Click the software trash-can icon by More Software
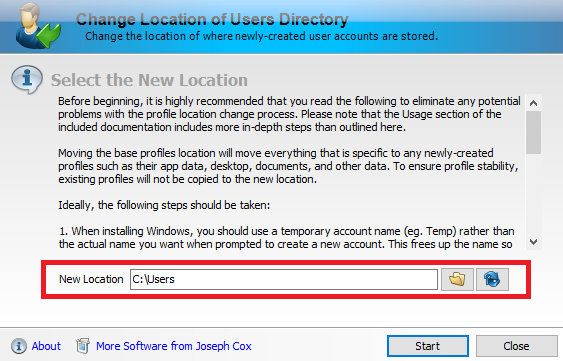This screenshot has width=563, height=361. (83, 346)
